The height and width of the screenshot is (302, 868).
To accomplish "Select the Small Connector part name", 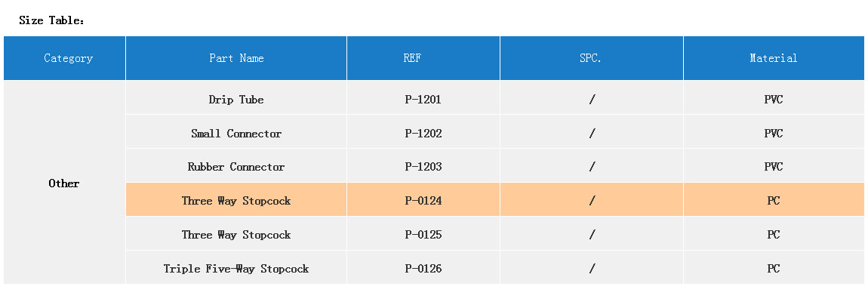I will [236, 134].
